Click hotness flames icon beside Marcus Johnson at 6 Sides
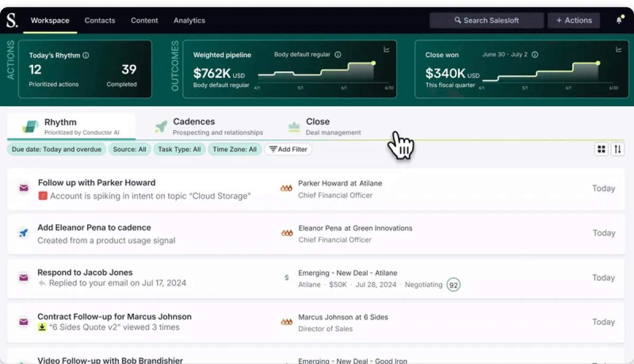The height and width of the screenshot is (364, 634). click(x=286, y=322)
